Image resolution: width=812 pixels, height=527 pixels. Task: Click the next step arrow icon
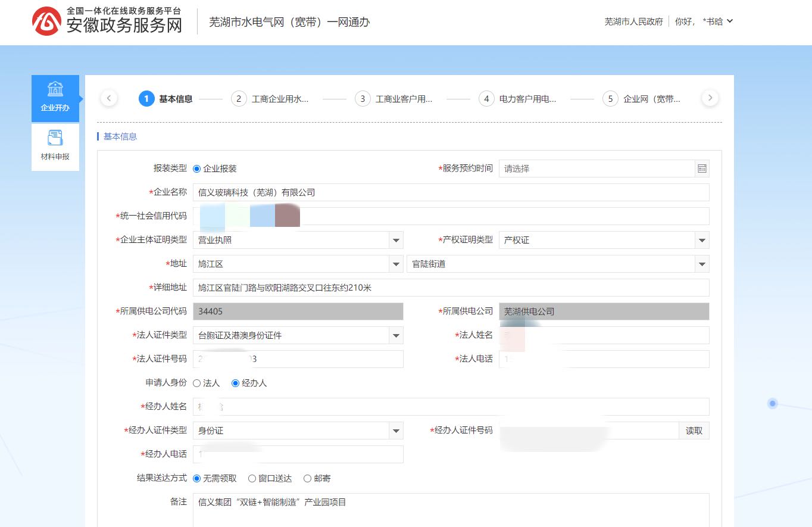coord(710,98)
